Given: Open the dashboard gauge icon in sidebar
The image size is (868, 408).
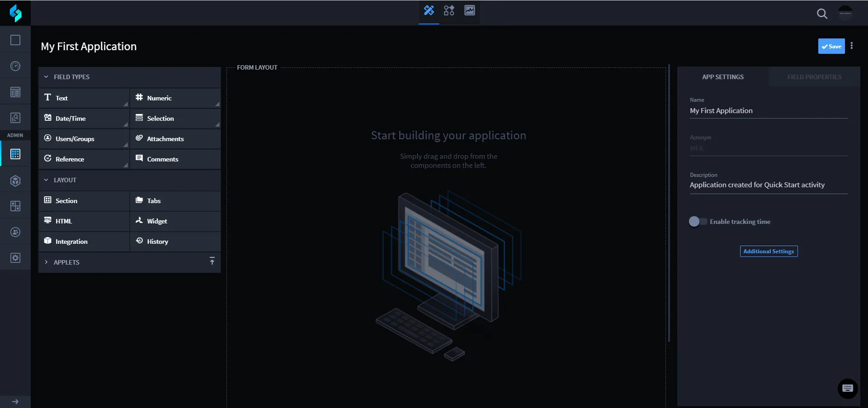Looking at the screenshot, I should pos(15,66).
